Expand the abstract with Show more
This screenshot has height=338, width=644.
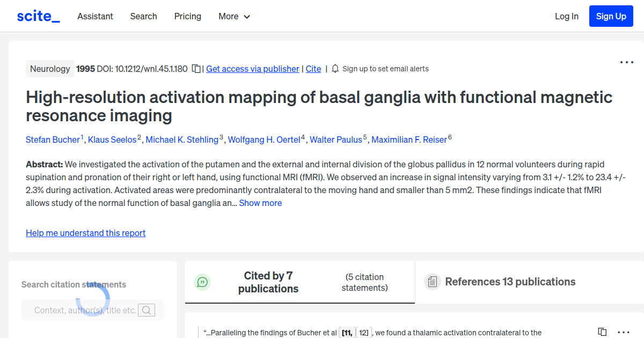click(x=260, y=203)
